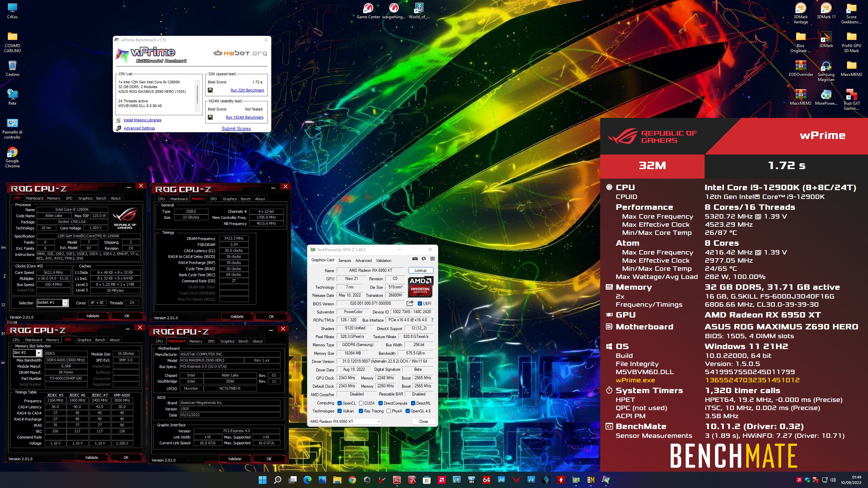The width and height of the screenshot is (868, 488).
Task: Toggle the OpenCL checkbox
Action: pyautogui.click(x=339, y=403)
